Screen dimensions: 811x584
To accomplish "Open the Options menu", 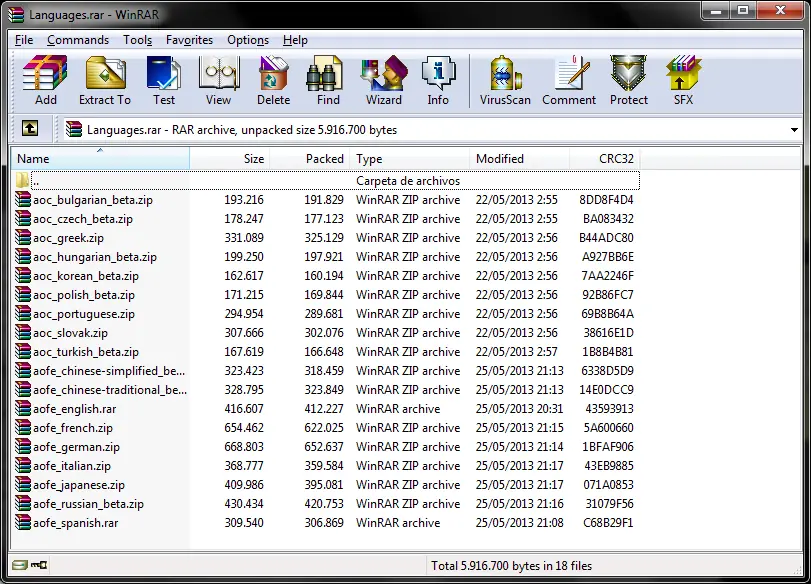I will pyautogui.click(x=248, y=40).
